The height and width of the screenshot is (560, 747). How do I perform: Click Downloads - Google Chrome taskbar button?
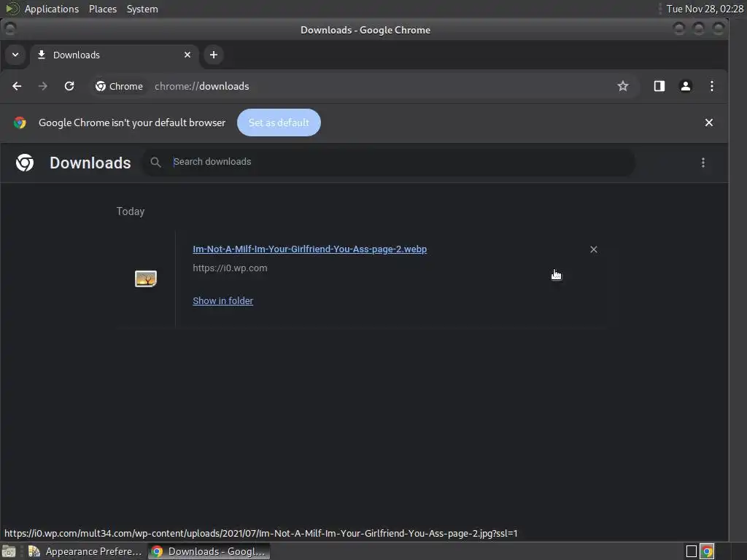point(209,551)
